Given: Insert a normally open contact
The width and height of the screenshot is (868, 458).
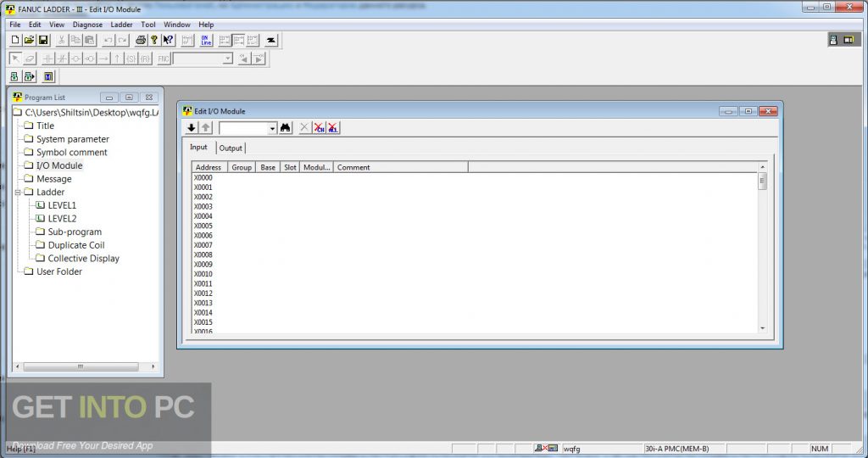Looking at the screenshot, I should [x=48, y=59].
